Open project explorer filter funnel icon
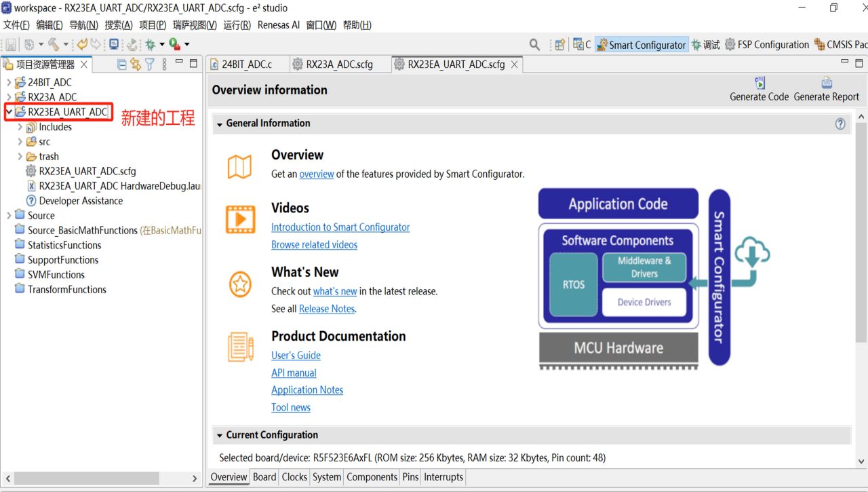Viewport: 868px width, 492px height. tap(150, 64)
